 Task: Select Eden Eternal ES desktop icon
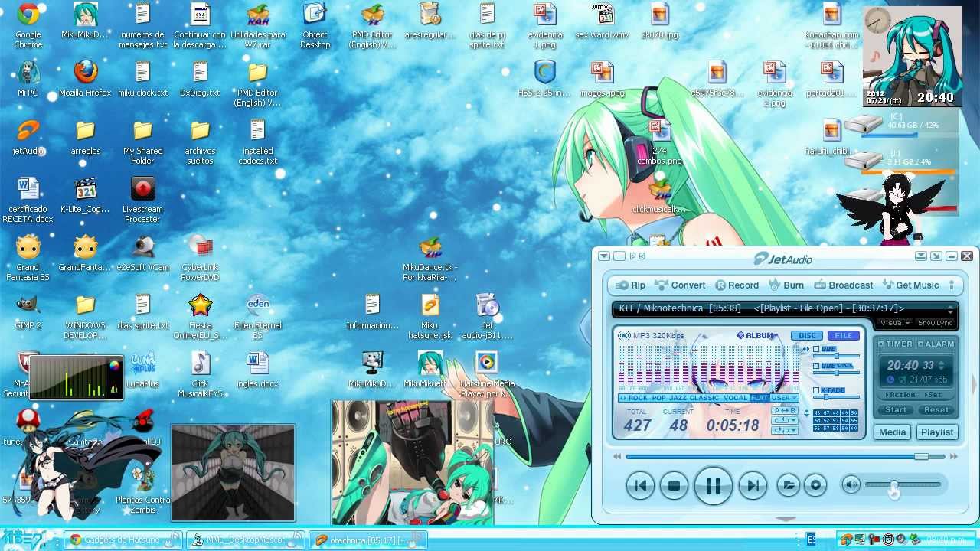click(x=258, y=316)
